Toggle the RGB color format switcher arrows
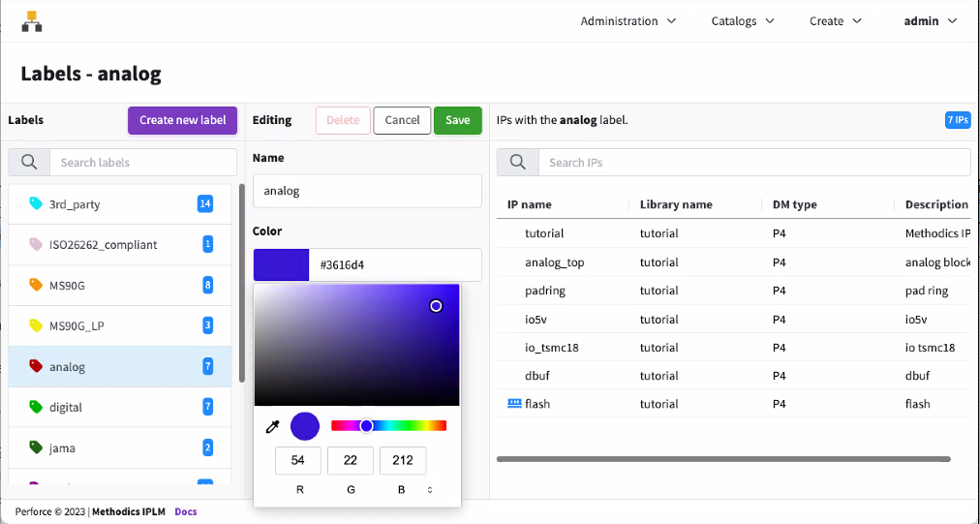 (x=430, y=490)
